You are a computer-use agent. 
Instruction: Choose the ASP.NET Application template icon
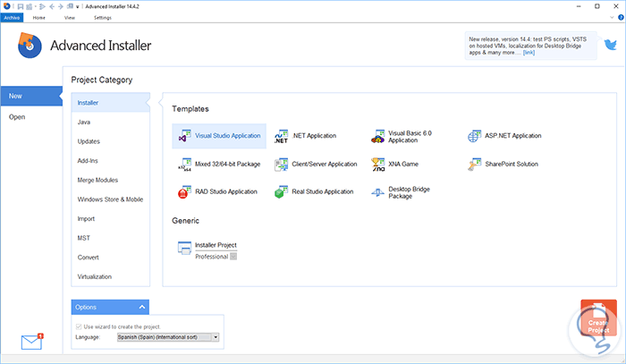coord(474,136)
